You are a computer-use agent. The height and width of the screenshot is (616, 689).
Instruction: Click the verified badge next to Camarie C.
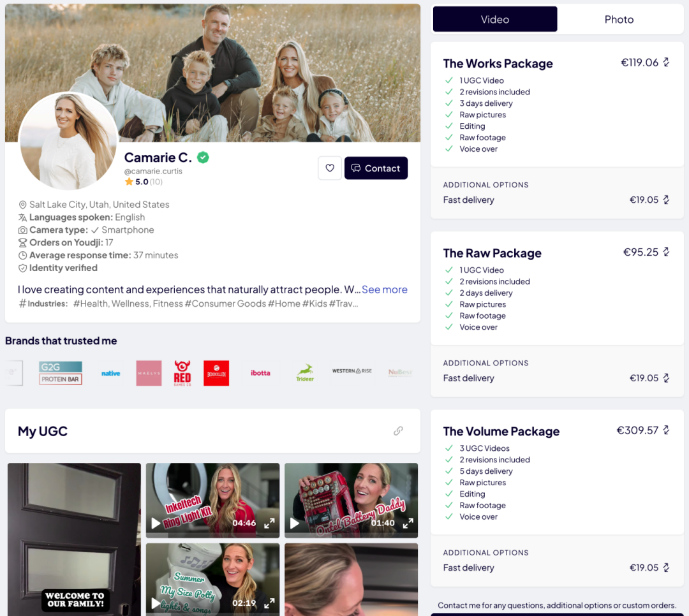(x=203, y=158)
